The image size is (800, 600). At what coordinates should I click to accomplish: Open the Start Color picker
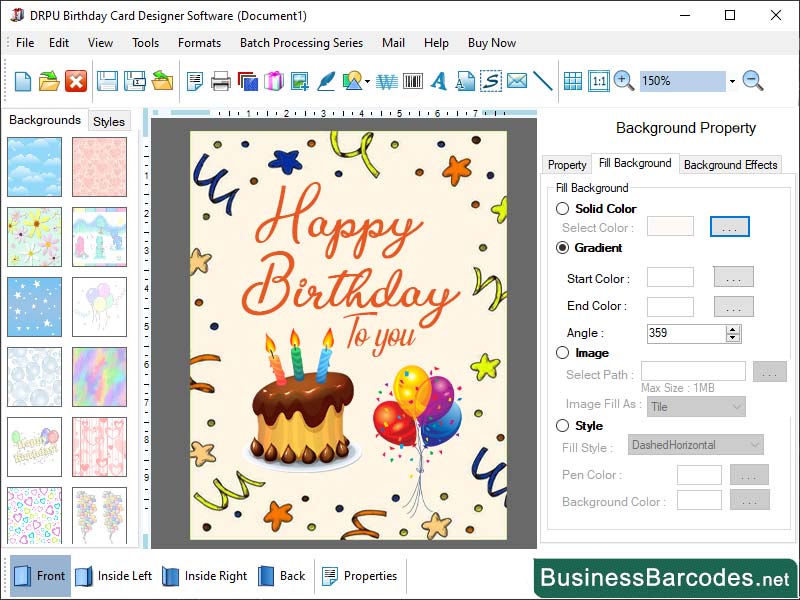[x=733, y=278]
